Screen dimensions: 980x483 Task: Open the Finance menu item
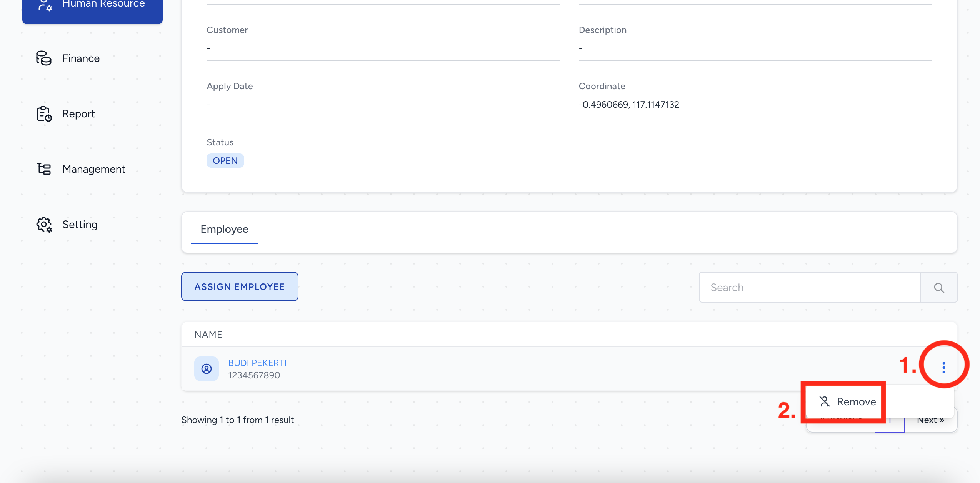pyautogui.click(x=81, y=58)
